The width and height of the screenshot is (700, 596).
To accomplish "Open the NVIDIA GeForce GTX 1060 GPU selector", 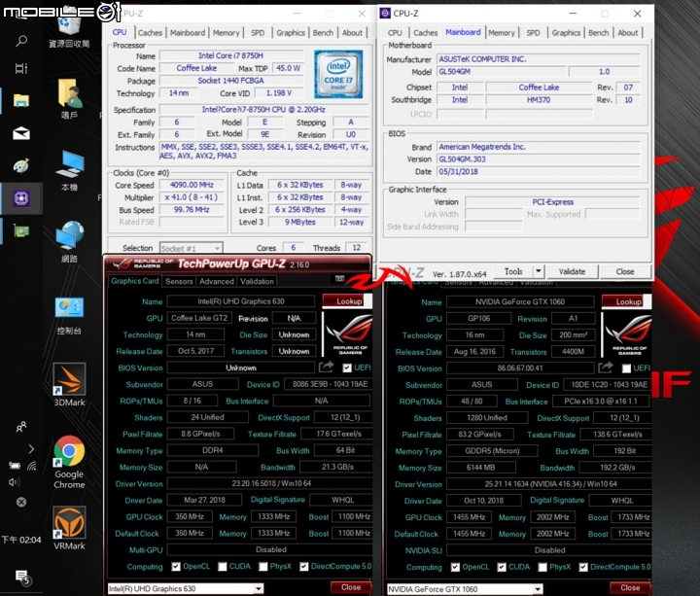I will point(465,589).
